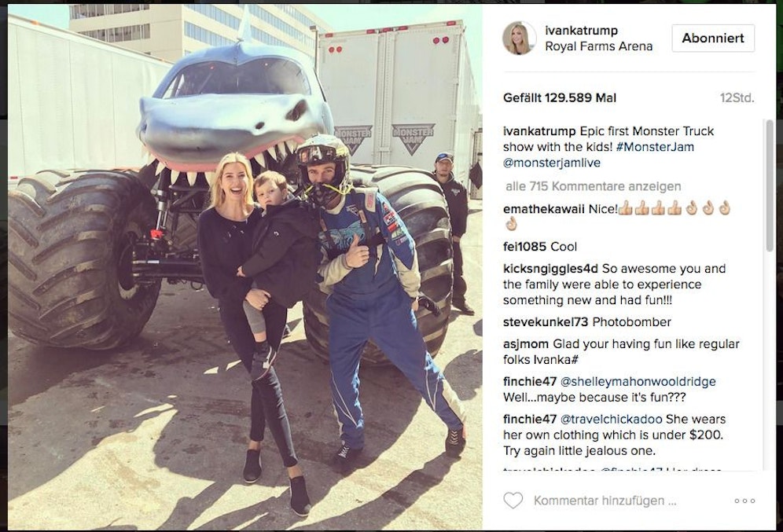783x532 pixels.
Task: Open ivankatrump profile avatar picture
Action: [x=520, y=38]
